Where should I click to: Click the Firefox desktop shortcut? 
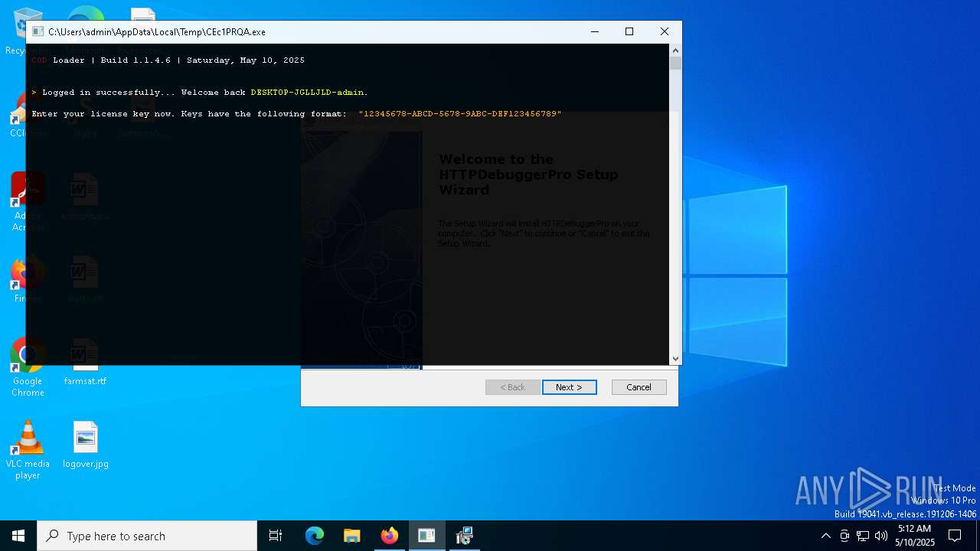28,279
